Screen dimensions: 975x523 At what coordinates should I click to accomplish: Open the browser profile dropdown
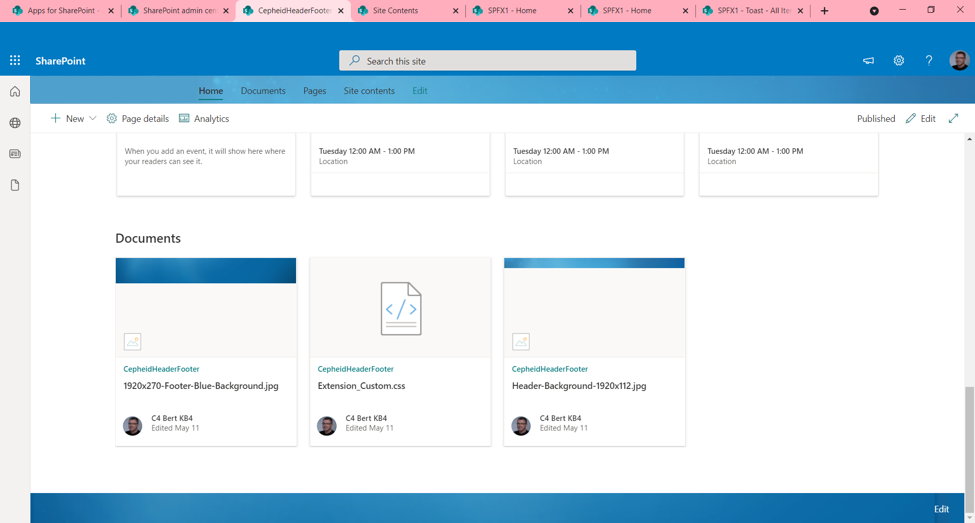point(874,11)
